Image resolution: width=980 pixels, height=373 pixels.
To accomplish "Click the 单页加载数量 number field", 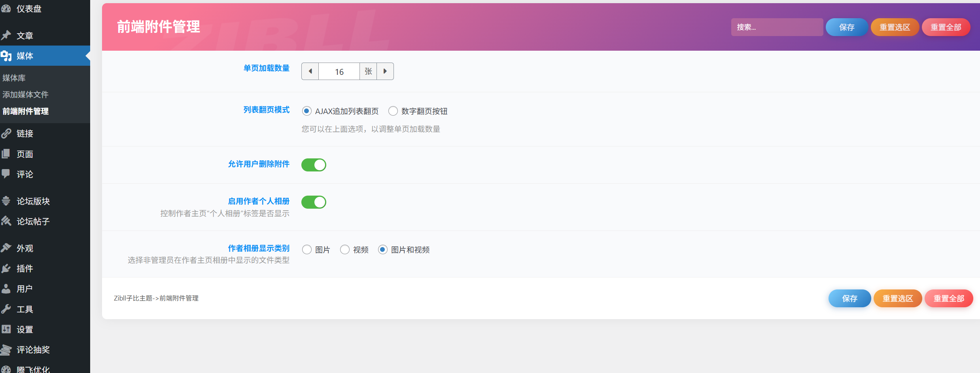I will 339,71.
